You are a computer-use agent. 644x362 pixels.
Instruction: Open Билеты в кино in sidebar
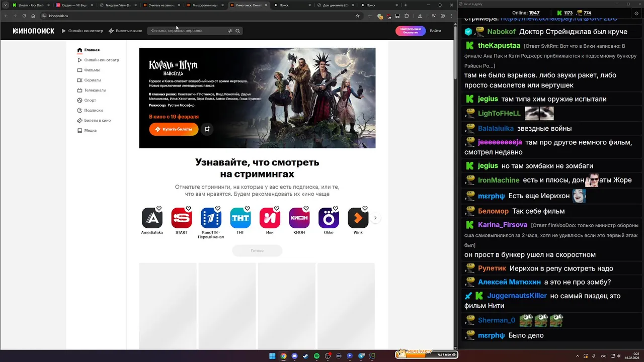pyautogui.click(x=94, y=121)
